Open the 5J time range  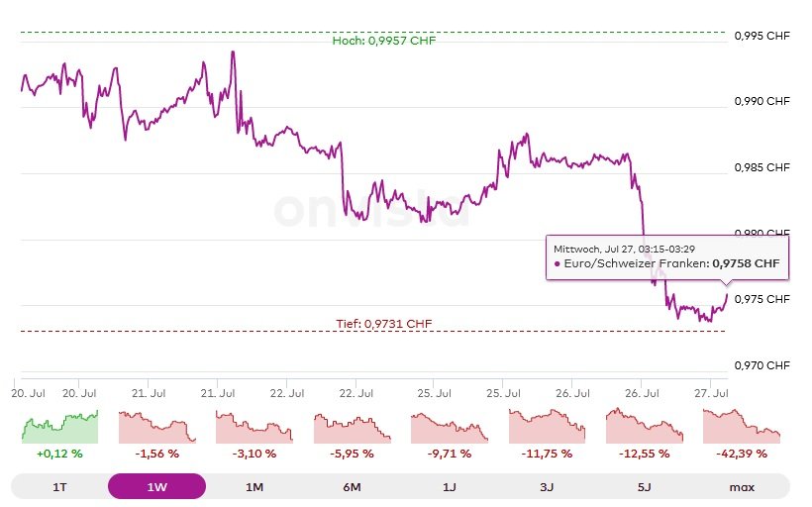pyautogui.click(x=644, y=486)
